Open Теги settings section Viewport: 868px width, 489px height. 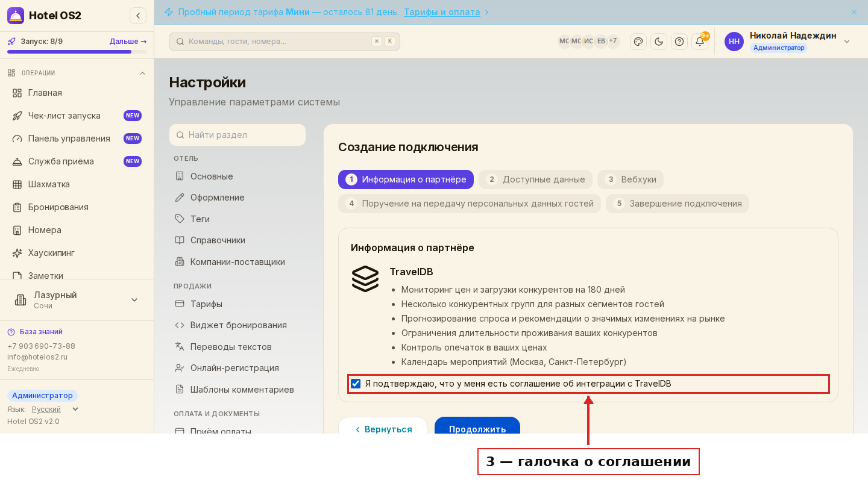click(x=237, y=219)
